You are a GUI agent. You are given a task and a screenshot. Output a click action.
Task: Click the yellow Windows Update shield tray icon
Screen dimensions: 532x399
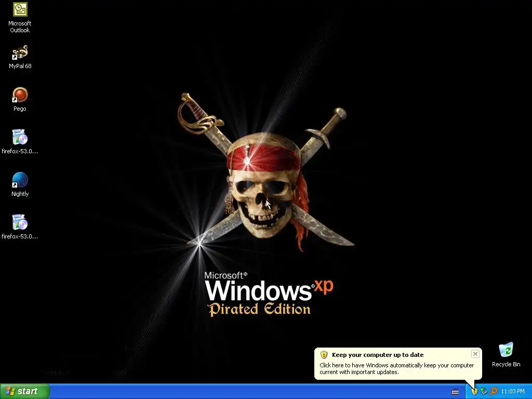tap(474, 392)
